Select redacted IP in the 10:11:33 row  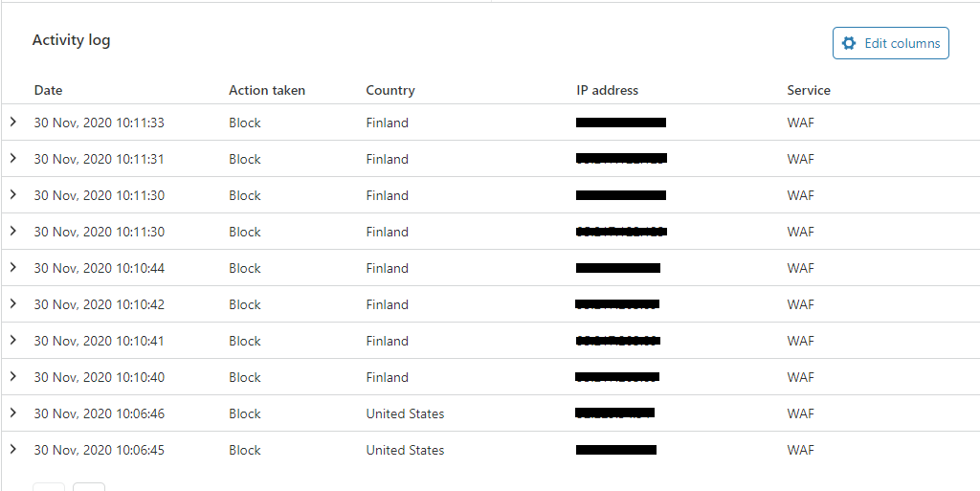620,123
